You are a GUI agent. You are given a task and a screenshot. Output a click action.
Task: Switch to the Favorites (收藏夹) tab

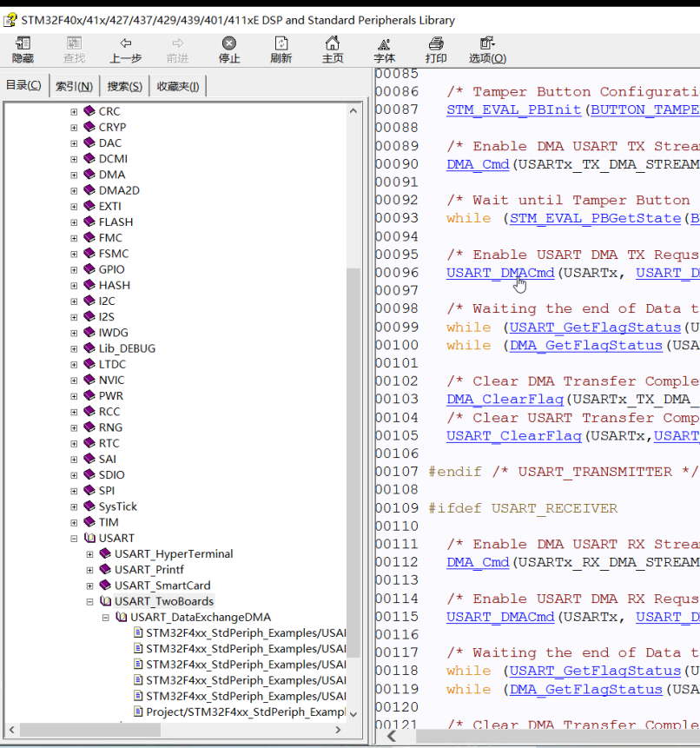click(178, 86)
